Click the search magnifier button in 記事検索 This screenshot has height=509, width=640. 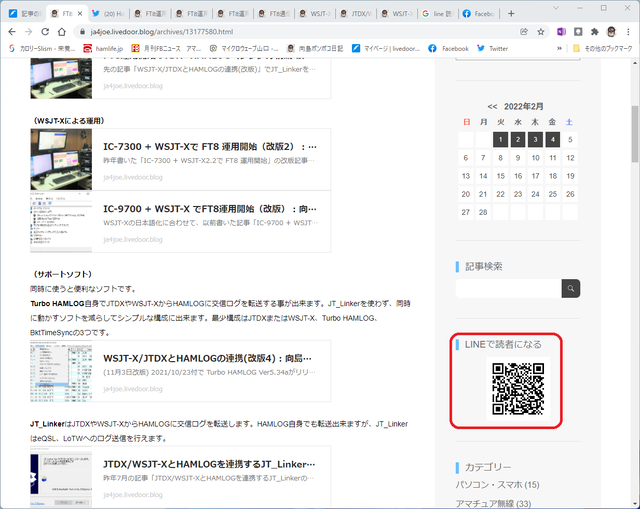pos(571,289)
